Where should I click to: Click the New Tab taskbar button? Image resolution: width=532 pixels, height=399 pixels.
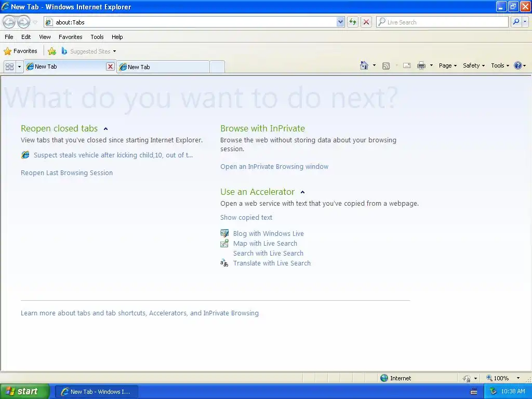point(97,392)
